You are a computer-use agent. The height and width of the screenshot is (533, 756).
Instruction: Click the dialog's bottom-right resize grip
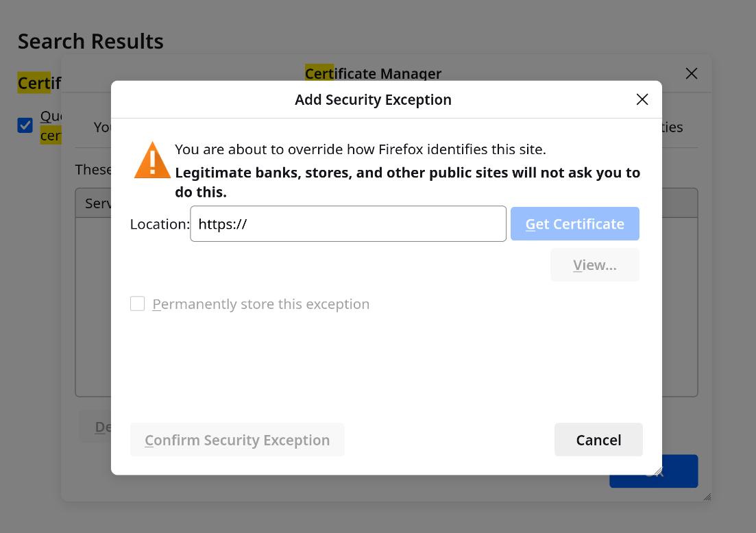click(x=658, y=471)
